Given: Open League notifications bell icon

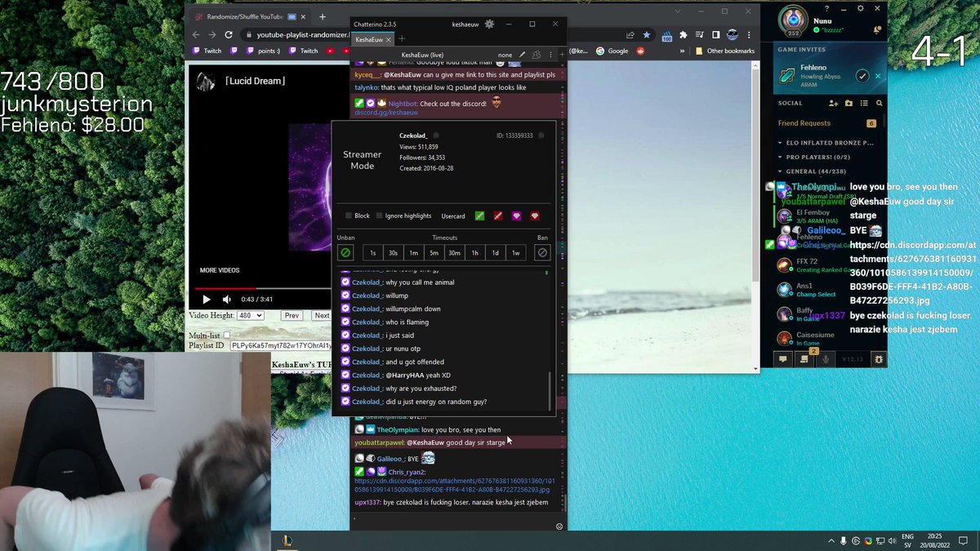Looking at the screenshot, I should [877, 30].
